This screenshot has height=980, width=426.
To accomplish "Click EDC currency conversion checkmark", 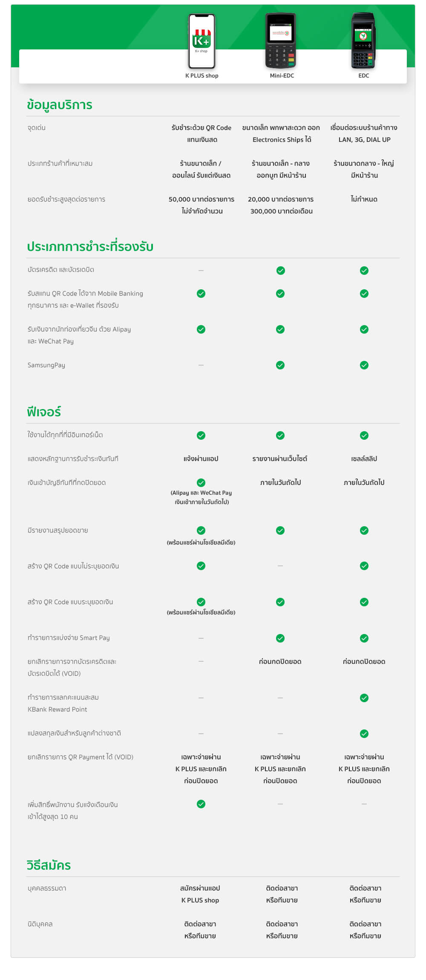I will [364, 734].
